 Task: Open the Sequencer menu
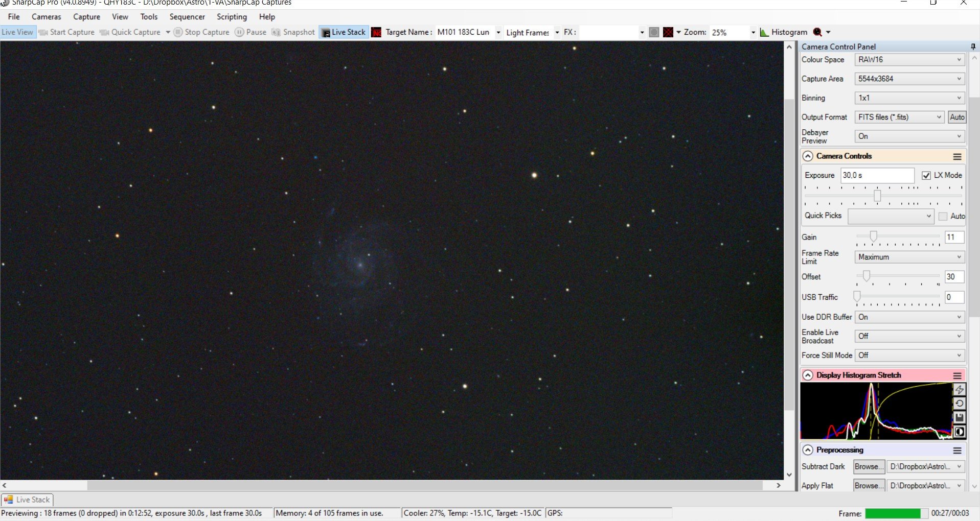187,17
